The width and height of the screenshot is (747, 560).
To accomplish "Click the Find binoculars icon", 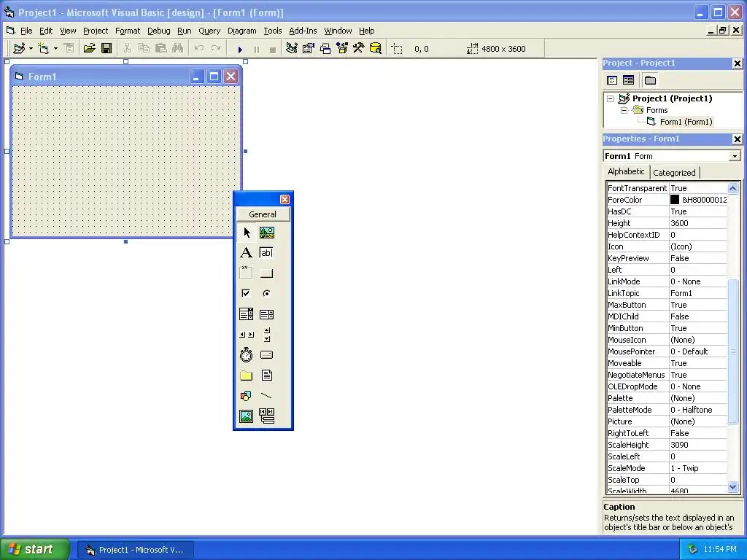I will click(178, 49).
